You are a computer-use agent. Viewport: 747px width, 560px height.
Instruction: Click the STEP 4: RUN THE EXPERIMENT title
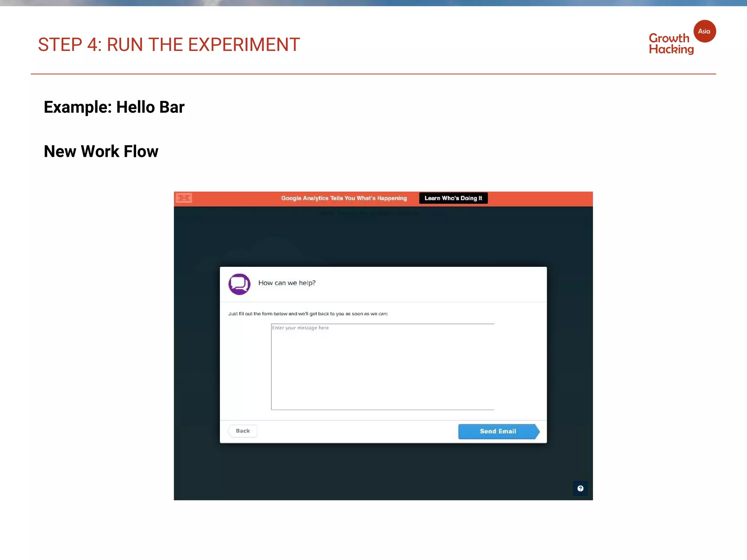tap(169, 45)
